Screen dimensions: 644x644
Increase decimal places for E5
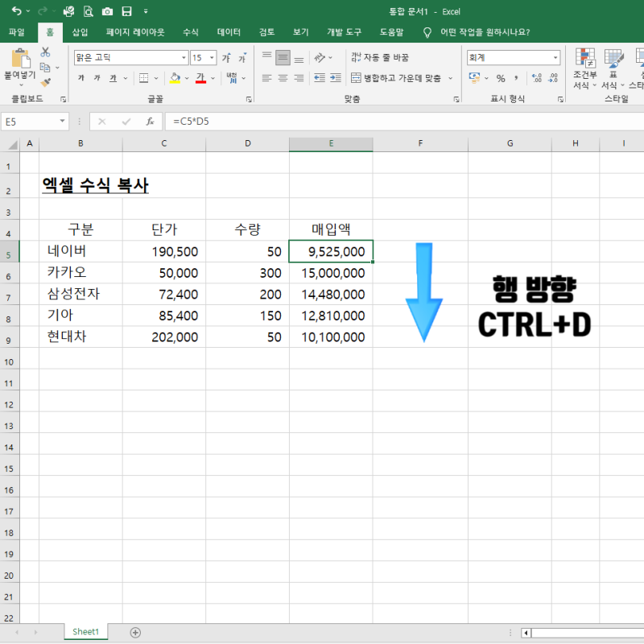point(536,78)
